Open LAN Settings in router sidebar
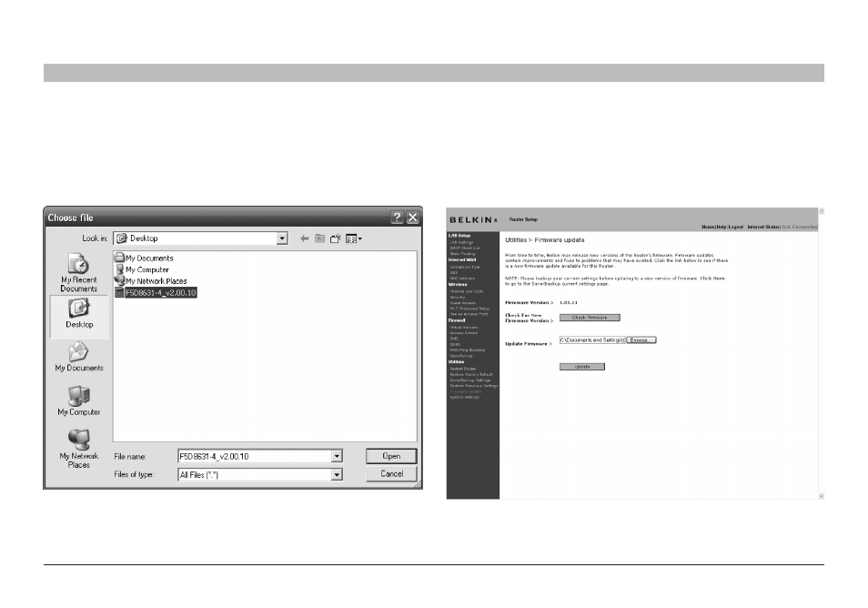Screen dimensions: 868x608 (x=461, y=242)
